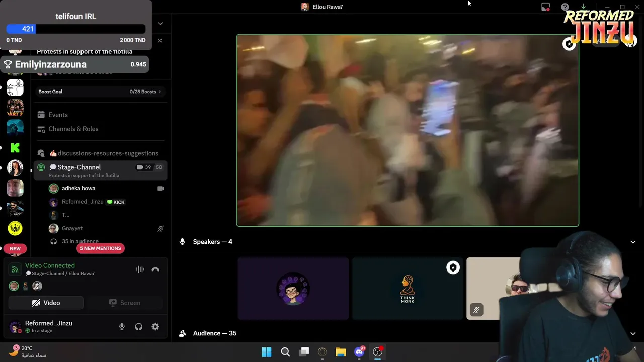644x362 pixels.
Task: Select the purple cartoon avatar speaker tile
Action: (x=293, y=289)
